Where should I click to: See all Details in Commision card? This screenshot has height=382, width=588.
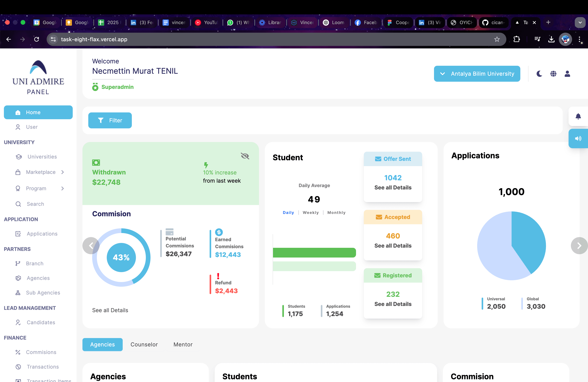click(110, 310)
